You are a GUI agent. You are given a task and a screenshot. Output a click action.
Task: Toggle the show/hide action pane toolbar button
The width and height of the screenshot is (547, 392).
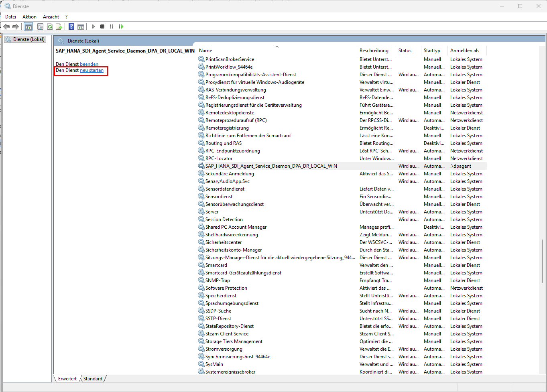81,26
